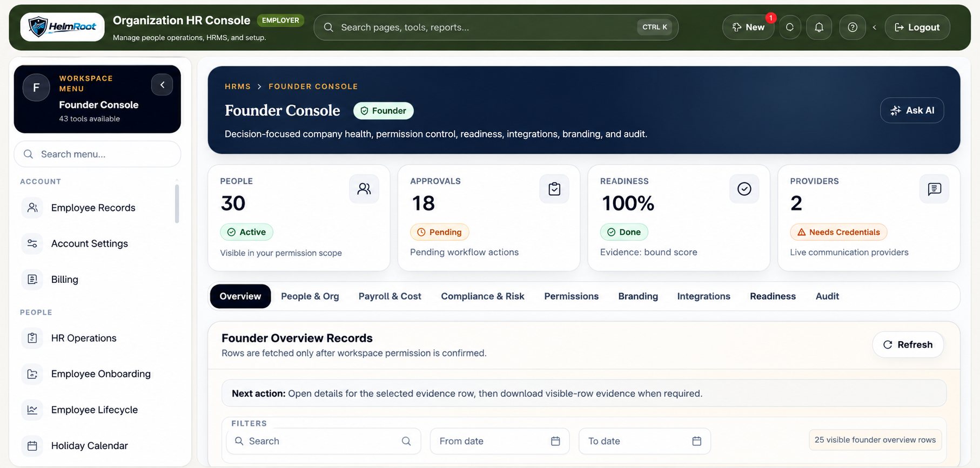980x468 pixels.
Task: Click the Search menu field in sidebar
Action: [97, 154]
